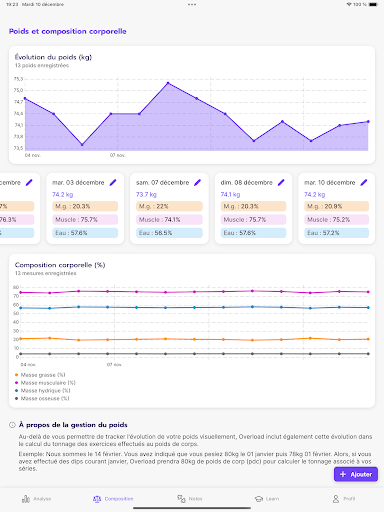Click the 74.2 kg value on mar. 03 card

point(63,194)
